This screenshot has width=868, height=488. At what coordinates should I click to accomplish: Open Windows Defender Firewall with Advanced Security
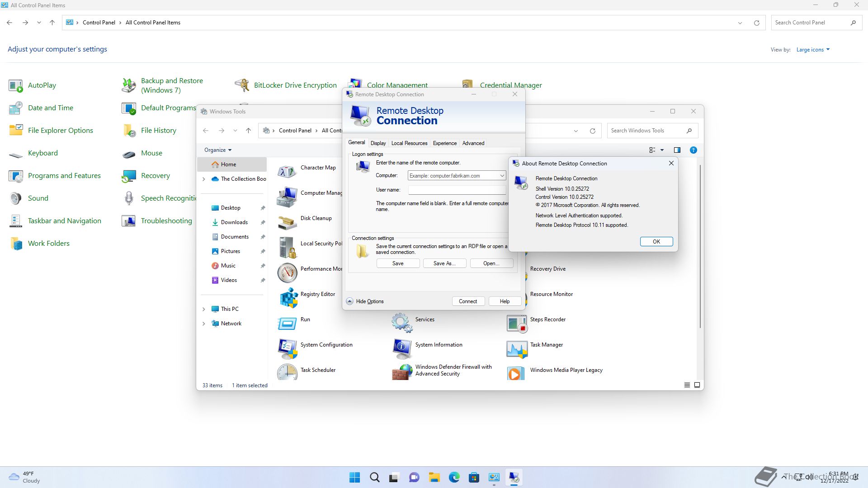(x=442, y=372)
